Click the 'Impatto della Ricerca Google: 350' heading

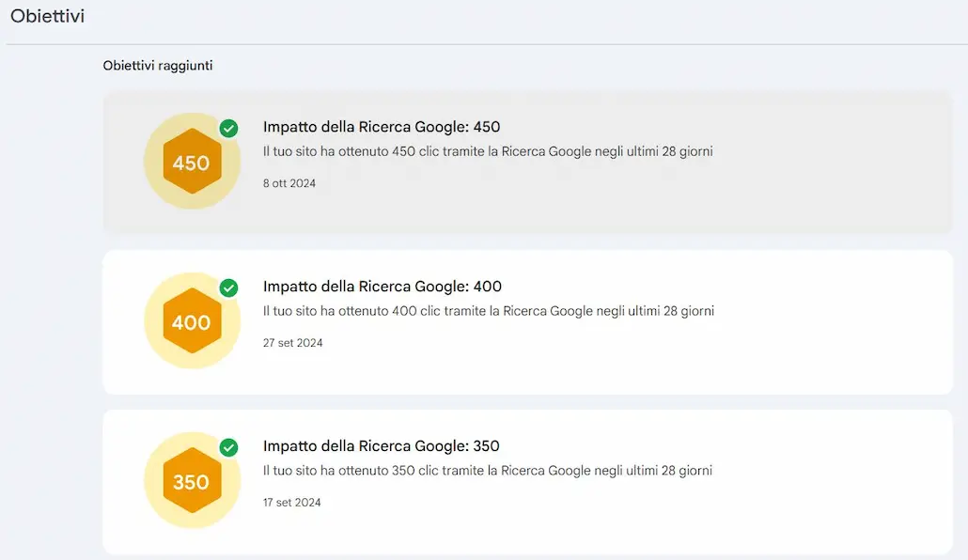(381, 446)
